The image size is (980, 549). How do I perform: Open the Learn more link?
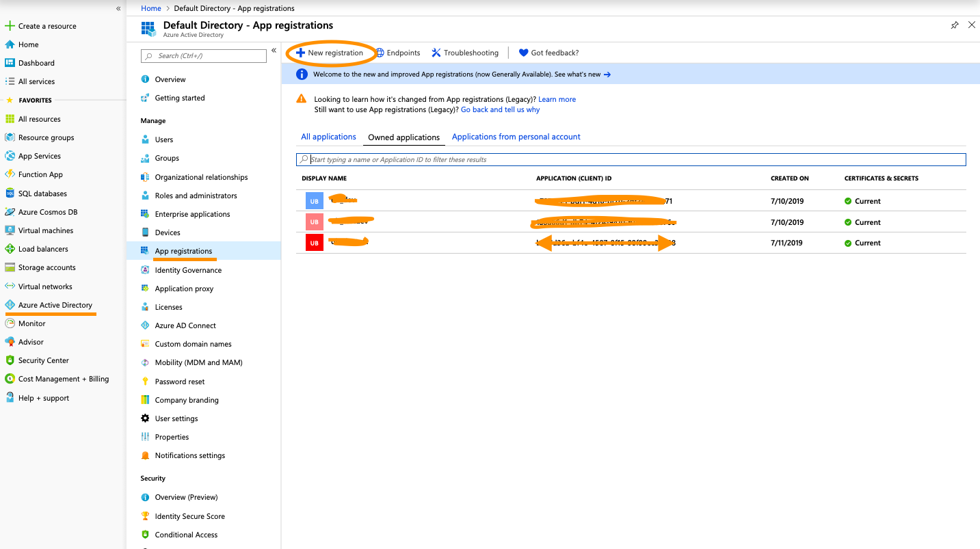[557, 99]
